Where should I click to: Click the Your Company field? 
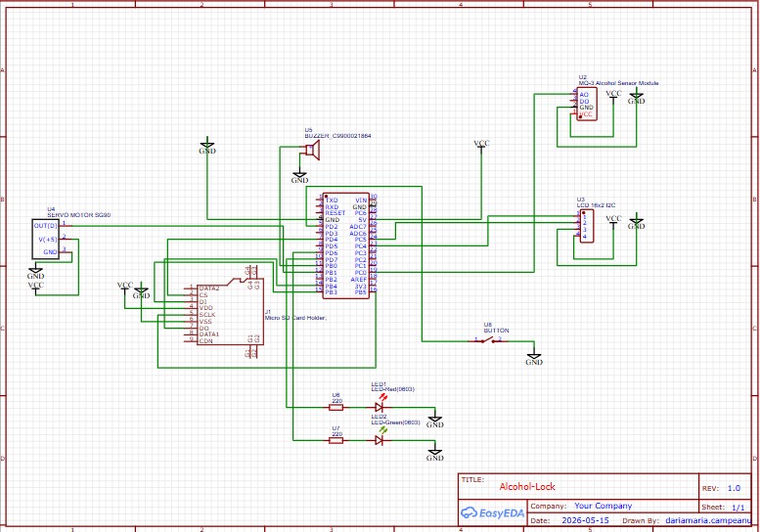603,506
